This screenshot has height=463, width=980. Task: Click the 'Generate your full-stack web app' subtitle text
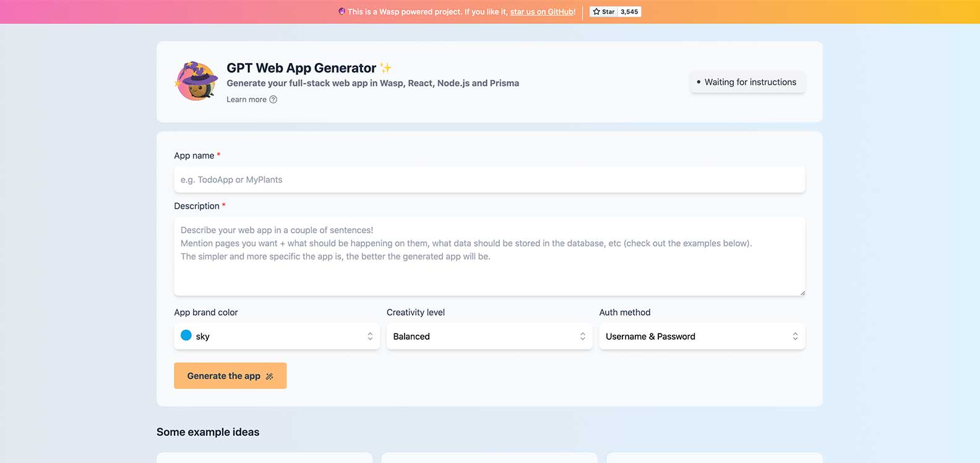(372, 83)
